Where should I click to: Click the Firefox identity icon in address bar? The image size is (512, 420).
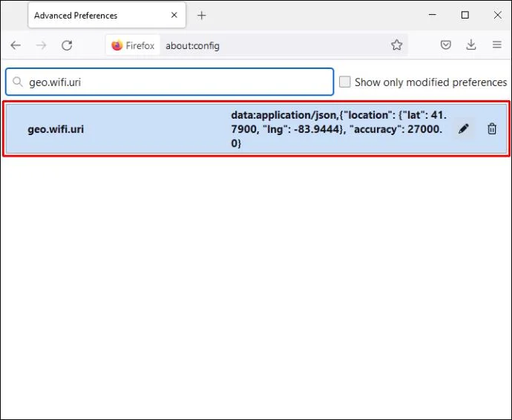coord(133,45)
